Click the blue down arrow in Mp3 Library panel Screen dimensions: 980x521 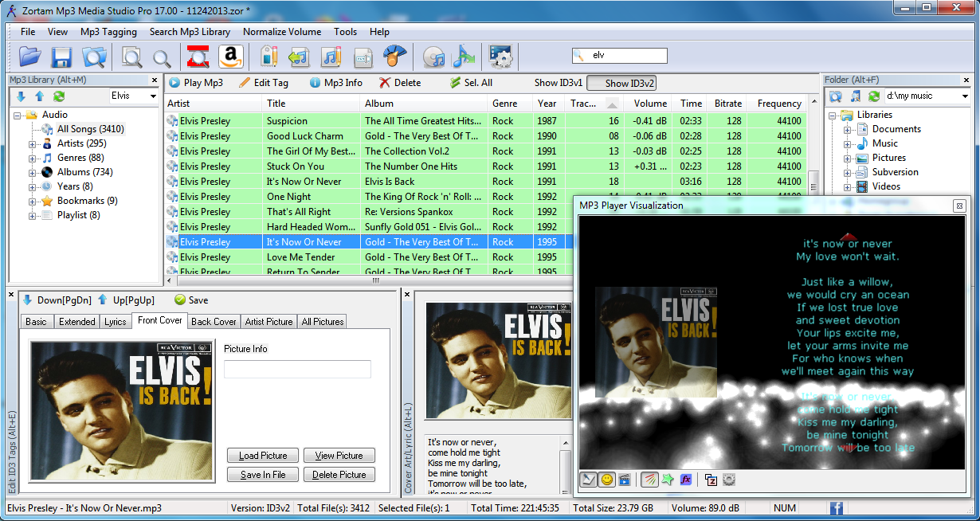pyautogui.click(x=21, y=96)
